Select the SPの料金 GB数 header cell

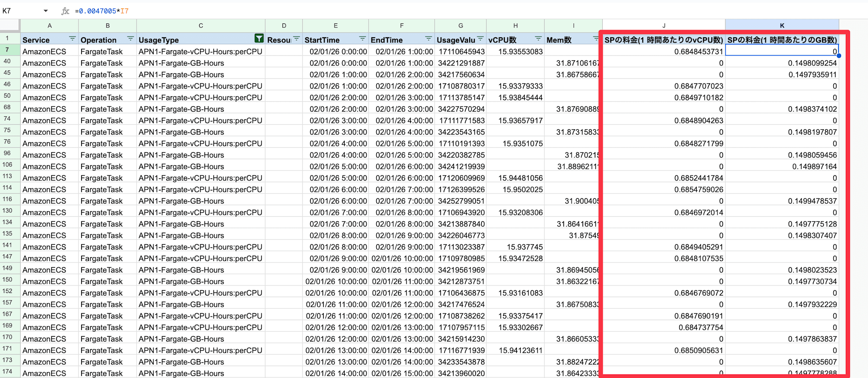click(x=782, y=40)
